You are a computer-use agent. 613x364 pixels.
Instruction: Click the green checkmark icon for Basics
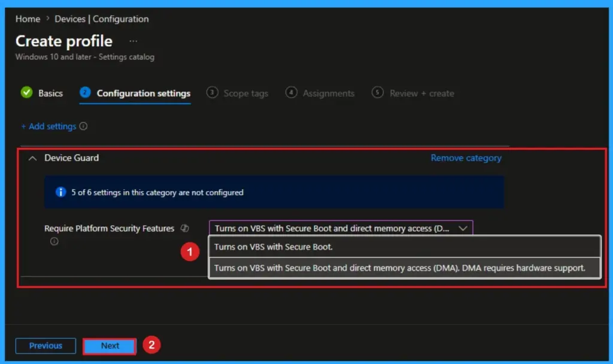(26, 93)
